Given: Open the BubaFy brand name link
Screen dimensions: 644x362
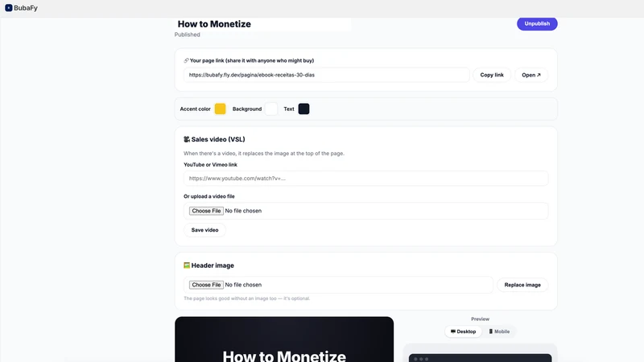Looking at the screenshot, I should (x=26, y=8).
